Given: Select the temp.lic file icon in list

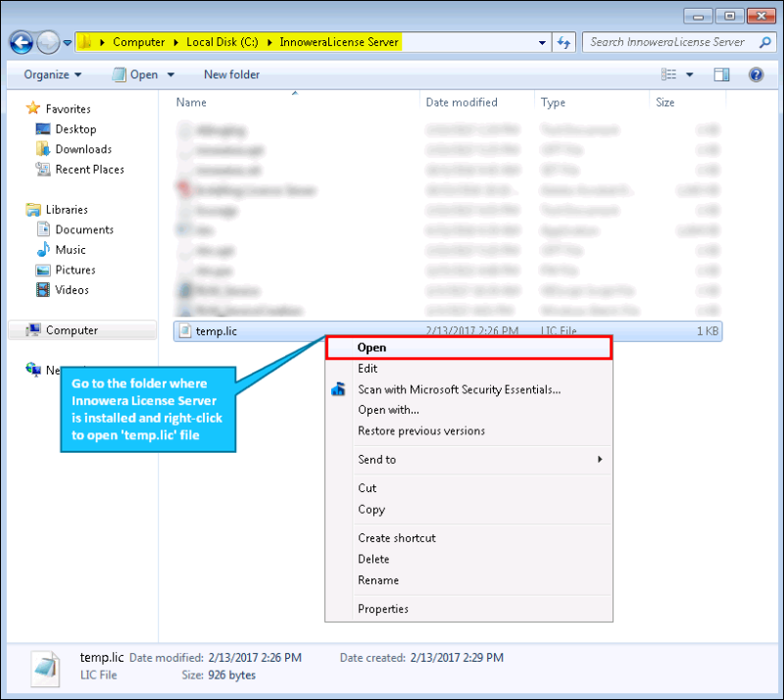Looking at the screenshot, I should coord(183,331).
